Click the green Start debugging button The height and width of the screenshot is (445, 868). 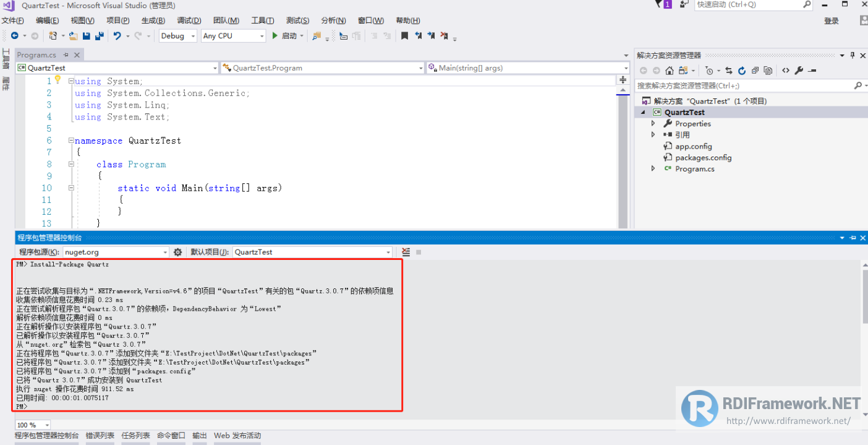click(x=284, y=36)
